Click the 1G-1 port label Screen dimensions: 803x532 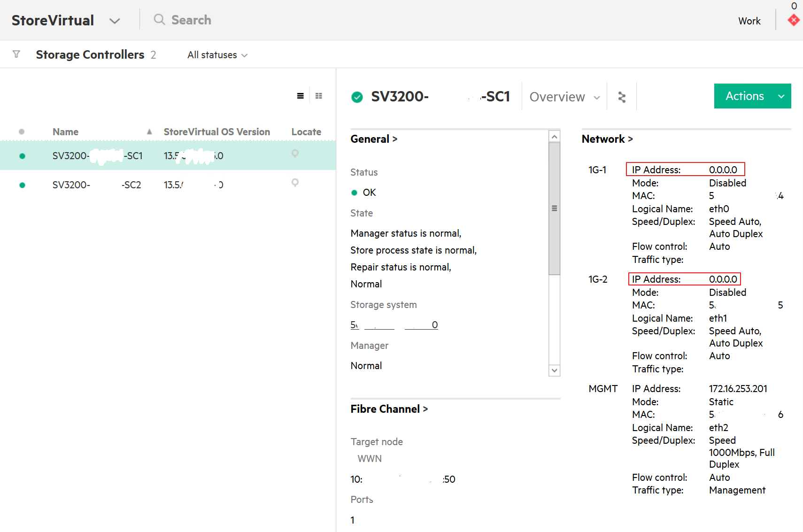[597, 170]
